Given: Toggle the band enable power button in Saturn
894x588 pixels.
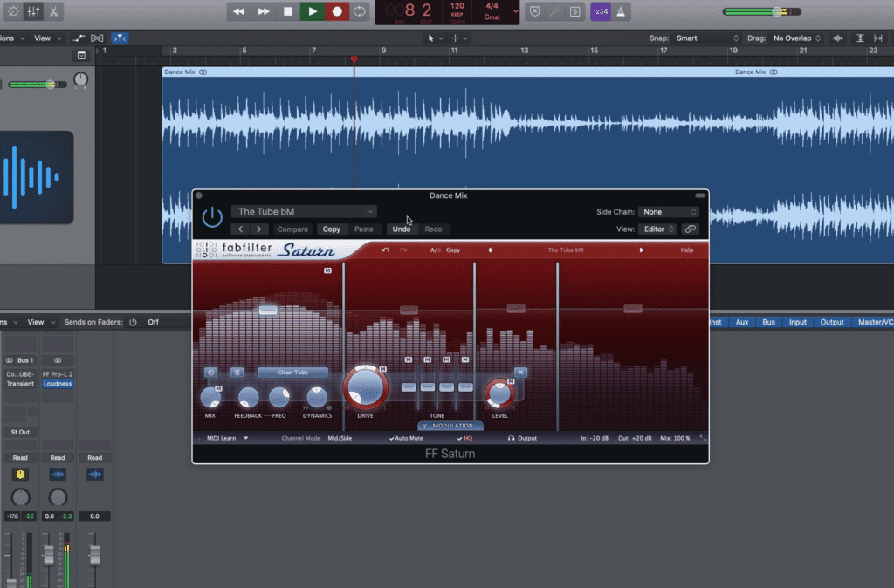Looking at the screenshot, I should [x=211, y=372].
